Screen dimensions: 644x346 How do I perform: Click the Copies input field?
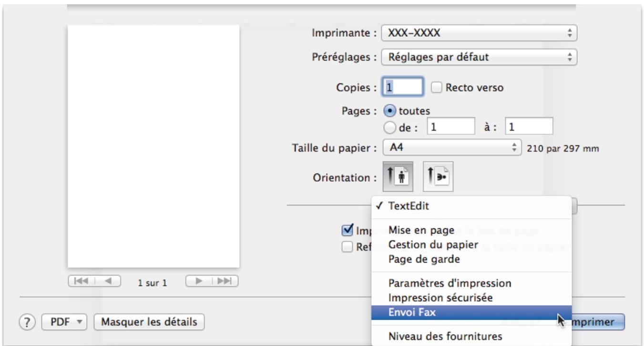pyautogui.click(x=402, y=87)
